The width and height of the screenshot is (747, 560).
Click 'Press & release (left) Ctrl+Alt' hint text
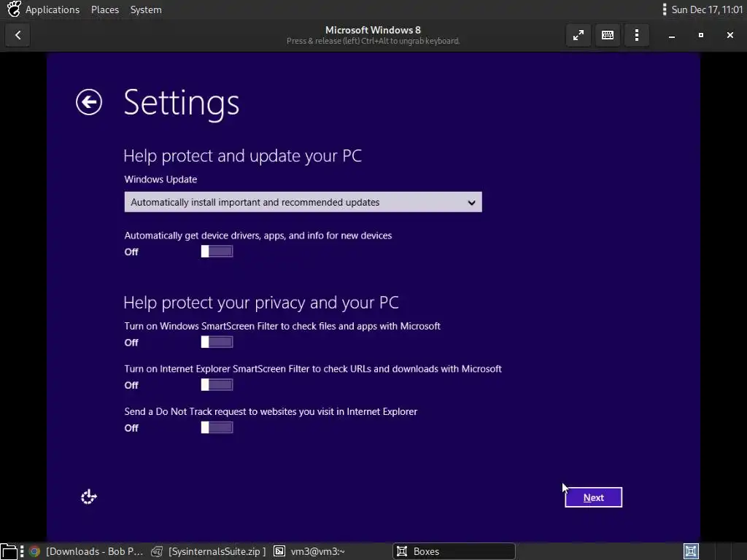[x=373, y=41]
